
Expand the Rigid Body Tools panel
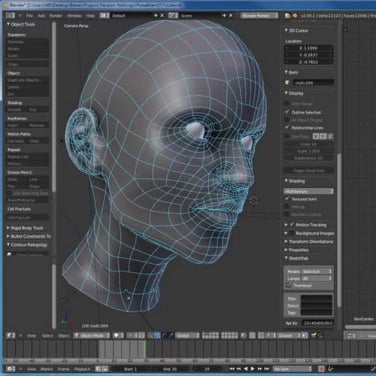tap(9, 228)
